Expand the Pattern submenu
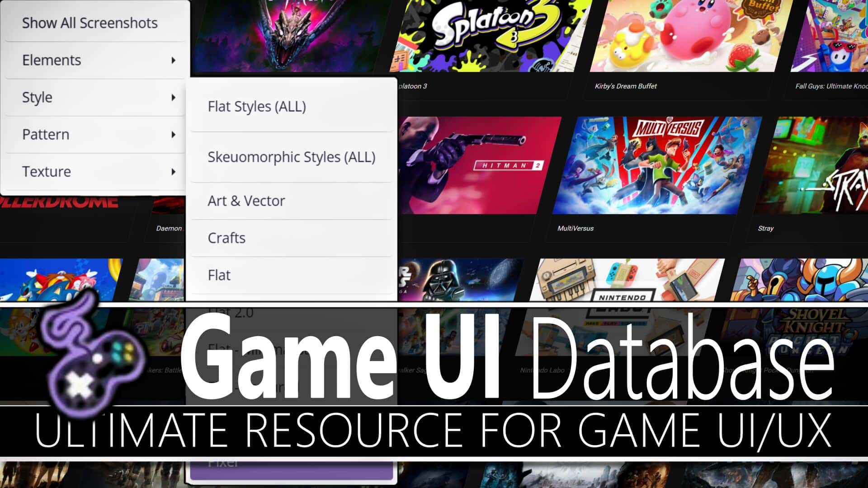The height and width of the screenshot is (488, 868). (x=95, y=134)
